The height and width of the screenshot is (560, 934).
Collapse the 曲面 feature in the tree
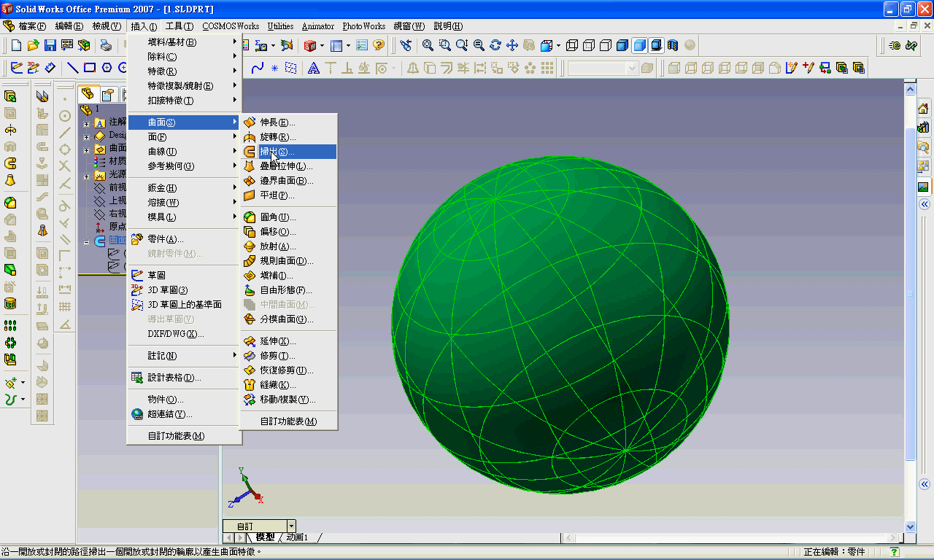coord(86,241)
